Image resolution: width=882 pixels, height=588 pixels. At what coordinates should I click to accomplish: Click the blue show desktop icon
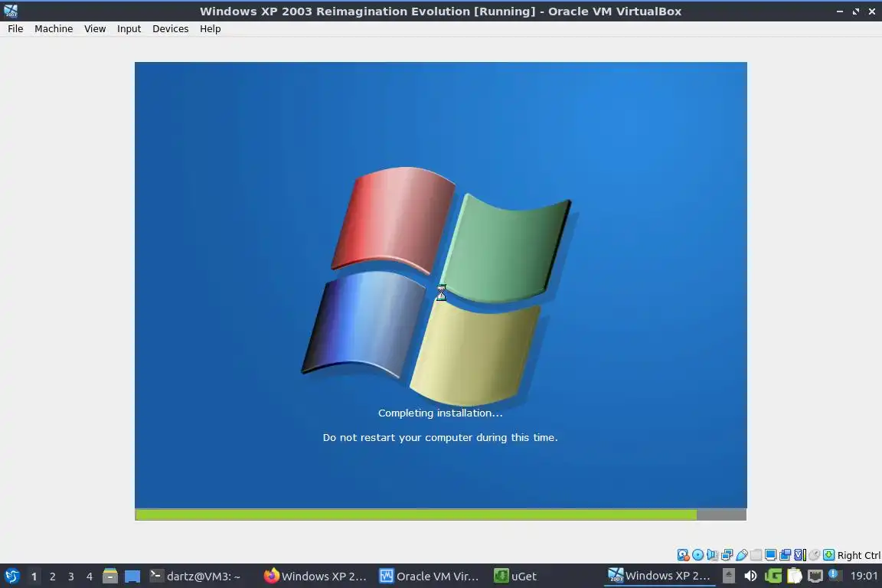(x=132, y=577)
